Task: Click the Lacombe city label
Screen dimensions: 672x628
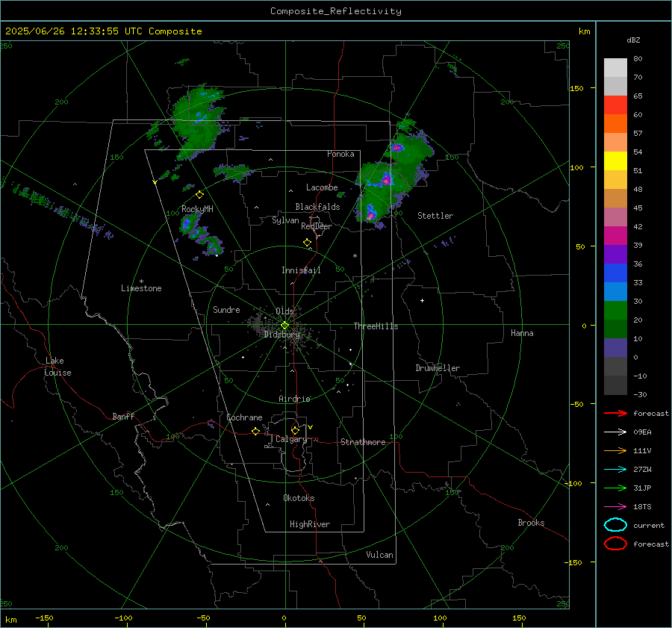Action: click(x=322, y=187)
